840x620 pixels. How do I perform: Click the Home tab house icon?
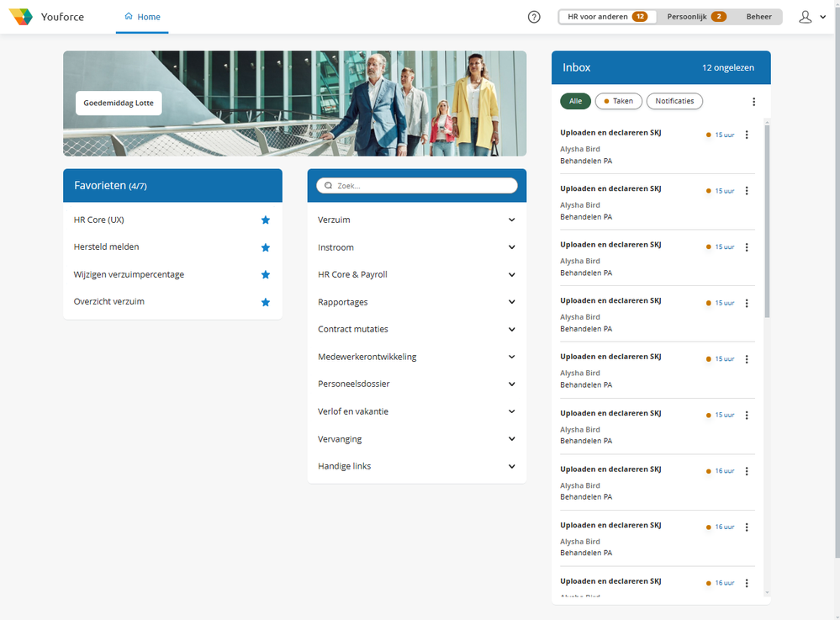129,16
